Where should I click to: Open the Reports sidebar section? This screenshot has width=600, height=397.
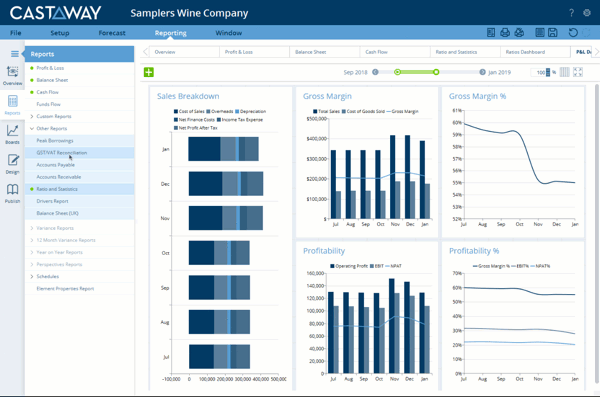point(12,105)
